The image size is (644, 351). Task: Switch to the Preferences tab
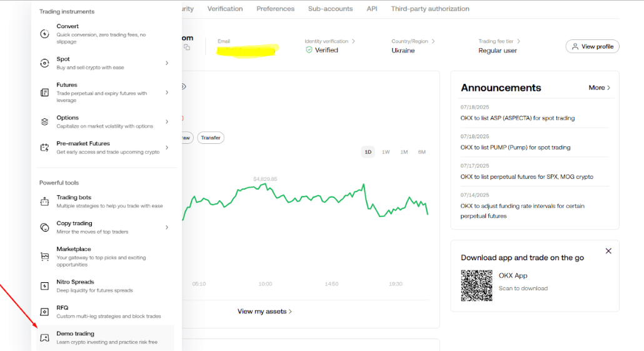click(x=276, y=9)
